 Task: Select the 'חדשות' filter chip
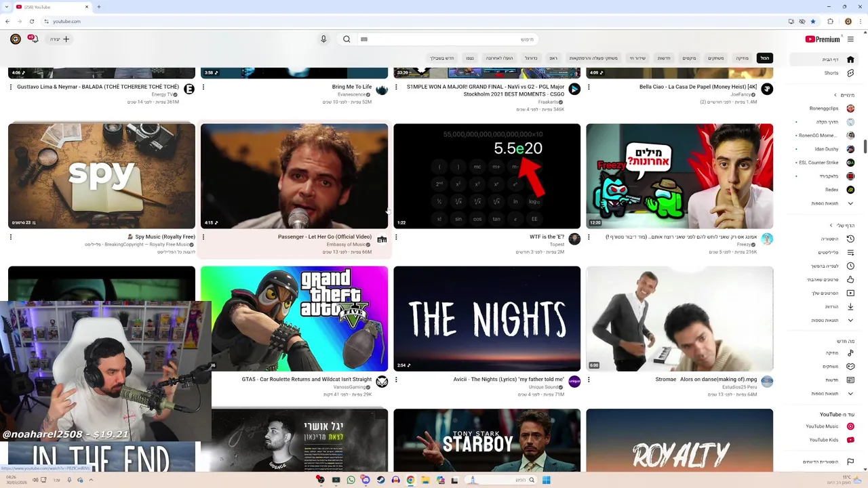click(x=664, y=58)
